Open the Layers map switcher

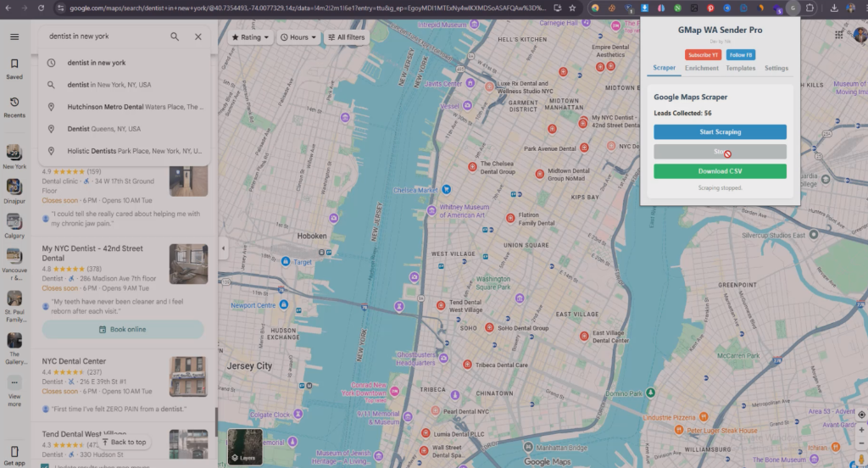[245, 447]
